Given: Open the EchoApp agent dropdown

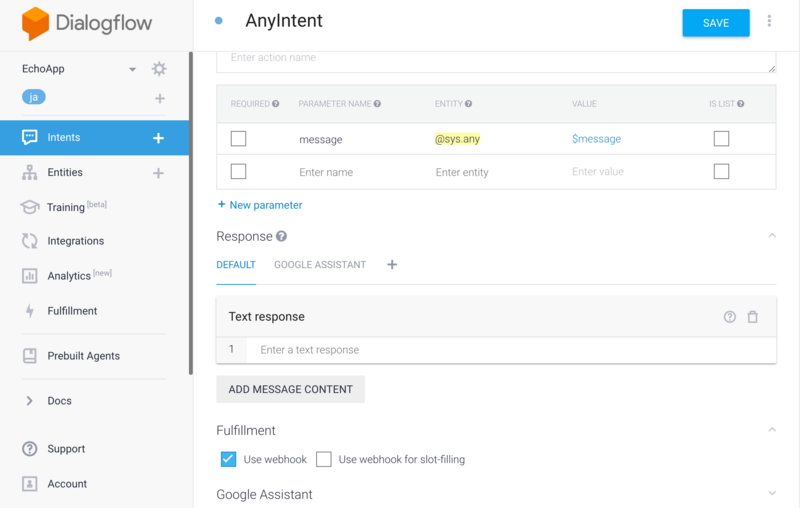Looking at the screenshot, I should [132, 69].
